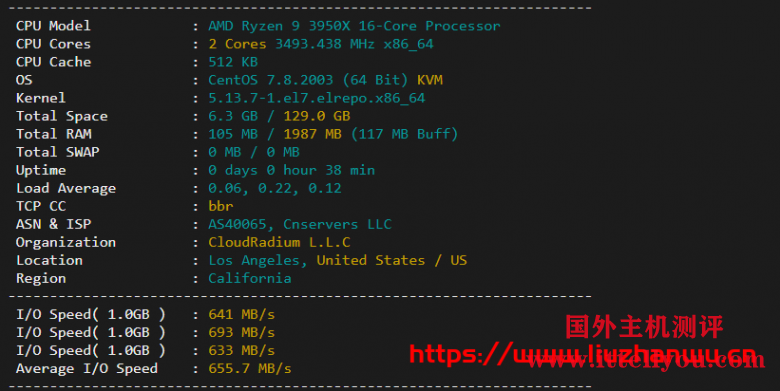
Task: Click the "I/O Speed( 1.0GB )" label beside 693 MB/s
Action: pos(91,332)
